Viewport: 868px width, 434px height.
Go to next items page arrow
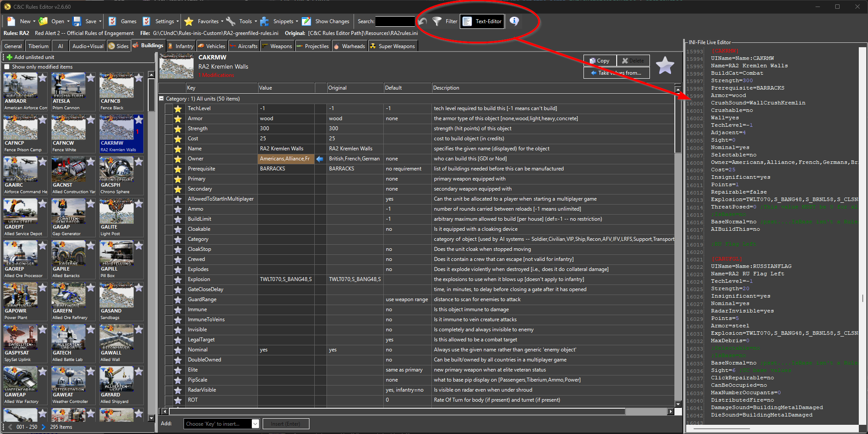pos(43,427)
